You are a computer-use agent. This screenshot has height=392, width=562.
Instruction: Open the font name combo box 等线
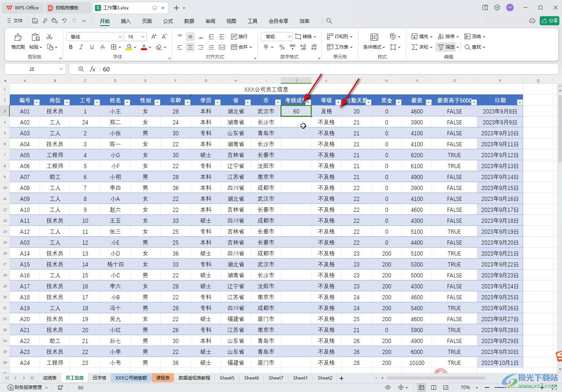95,37
